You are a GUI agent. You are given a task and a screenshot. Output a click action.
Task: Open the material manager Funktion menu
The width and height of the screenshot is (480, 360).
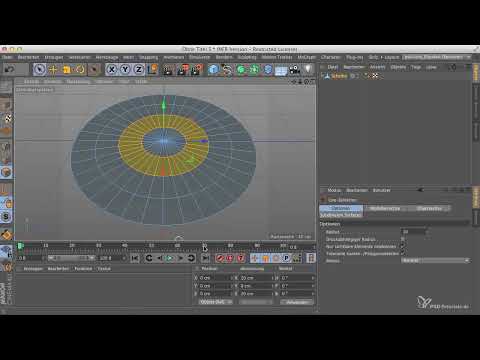(x=83, y=269)
